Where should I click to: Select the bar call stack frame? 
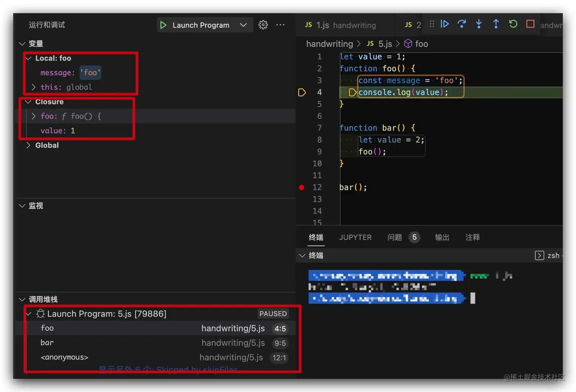(x=155, y=343)
